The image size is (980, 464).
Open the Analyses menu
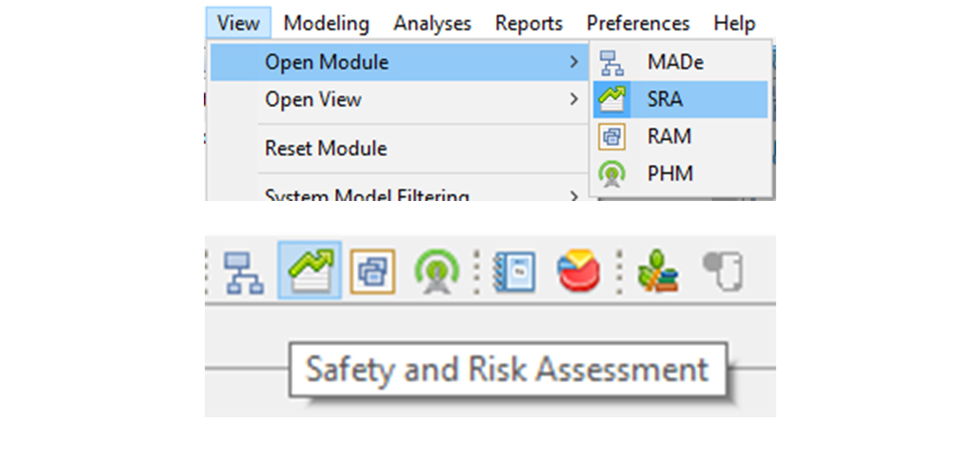click(431, 23)
